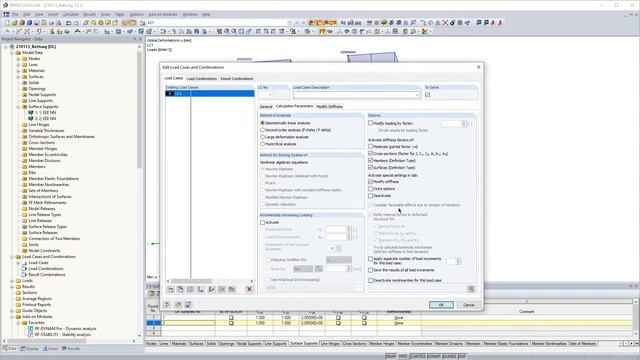Open the Add-on Modules menu
This screenshot has width=640, height=360.
(163, 14)
